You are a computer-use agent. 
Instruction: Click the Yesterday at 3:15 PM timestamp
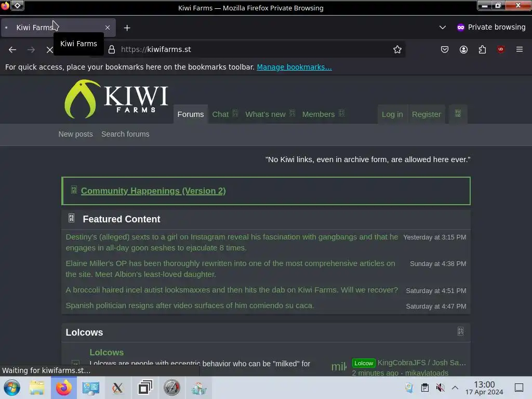[435, 237]
